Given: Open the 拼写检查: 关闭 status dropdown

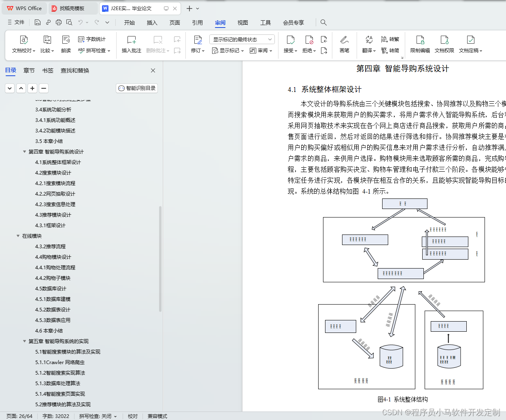Looking at the screenshot, I should pyautogui.click(x=98, y=416).
